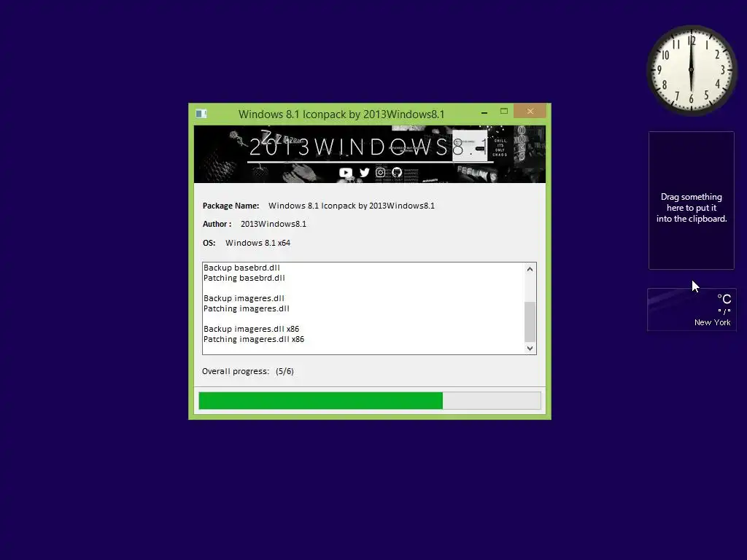Open the New York weather gadget
Viewport: 747px width, 560px height.
click(x=692, y=309)
